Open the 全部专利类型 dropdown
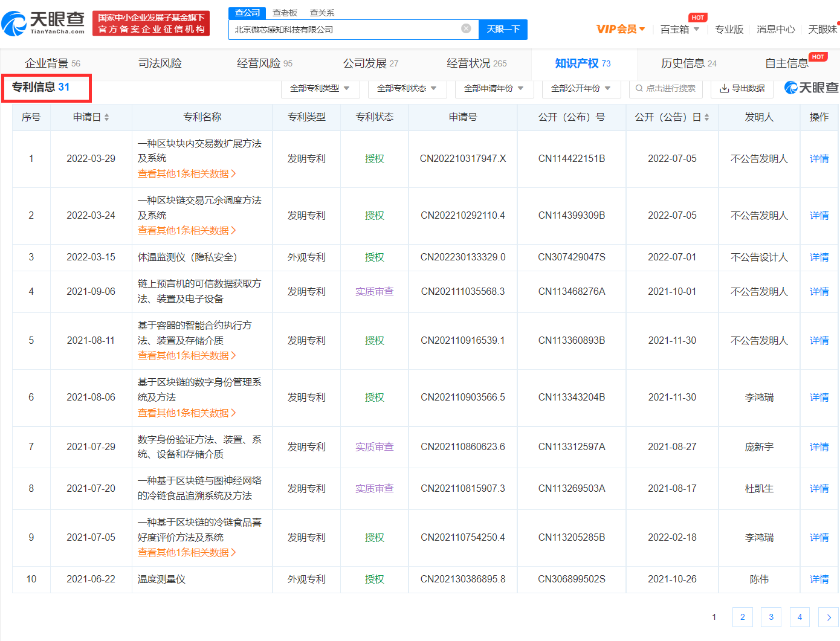 click(320, 88)
